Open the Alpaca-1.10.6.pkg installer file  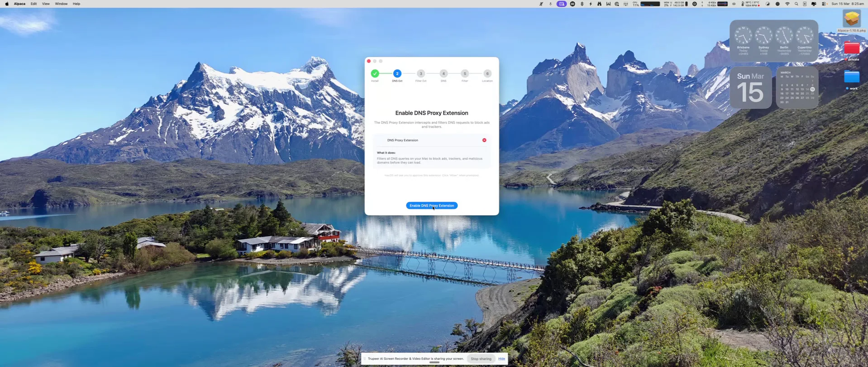[851, 19]
